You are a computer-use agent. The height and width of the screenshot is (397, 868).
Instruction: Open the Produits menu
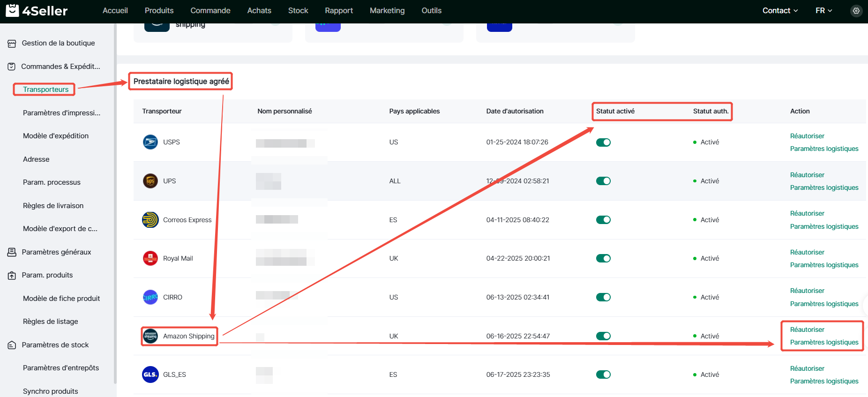tap(159, 10)
